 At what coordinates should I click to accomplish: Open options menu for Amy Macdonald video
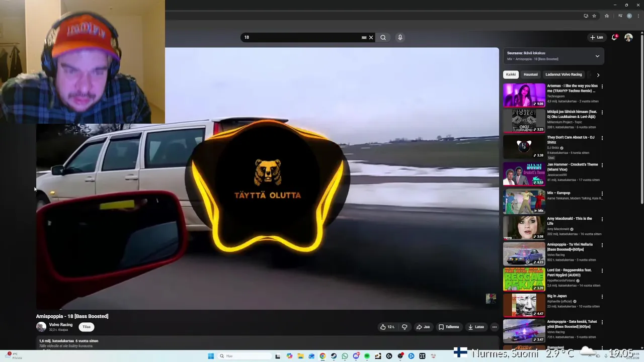[x=602, y=219]
